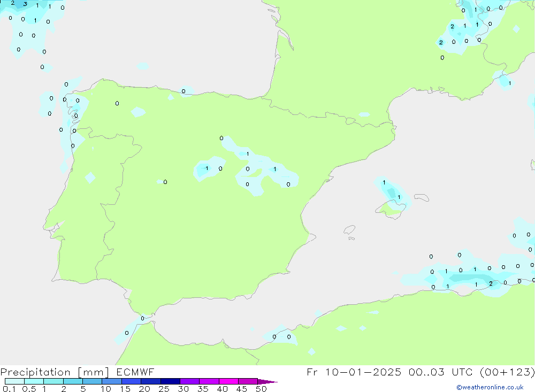Click the legend value '15'
535x392 pixels.
[x=125, y=389]
